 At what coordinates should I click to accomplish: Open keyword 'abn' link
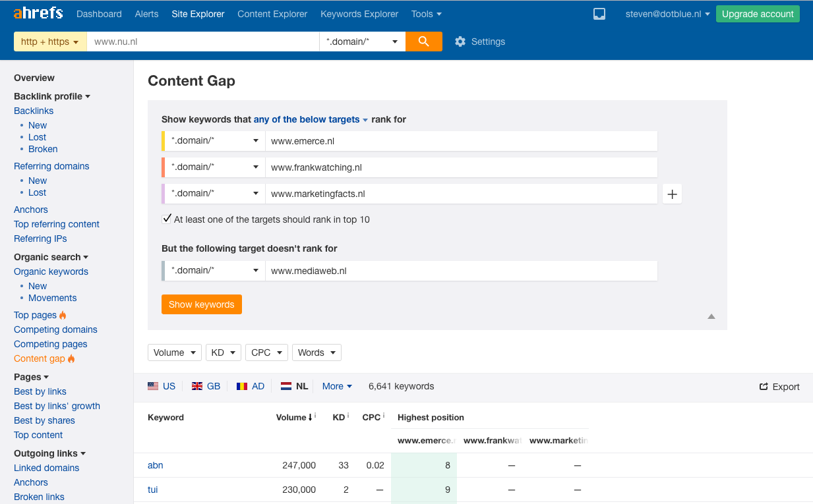pyautogui.click(x=155, y=465)
